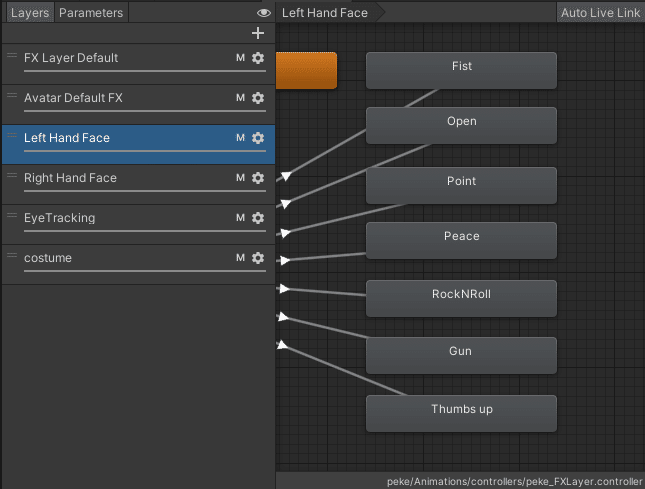Image resolution: width=645 pixels, height=489 pixels.
Task: Open EyeTracking layer settings gear
Action: tap(258, 218)
